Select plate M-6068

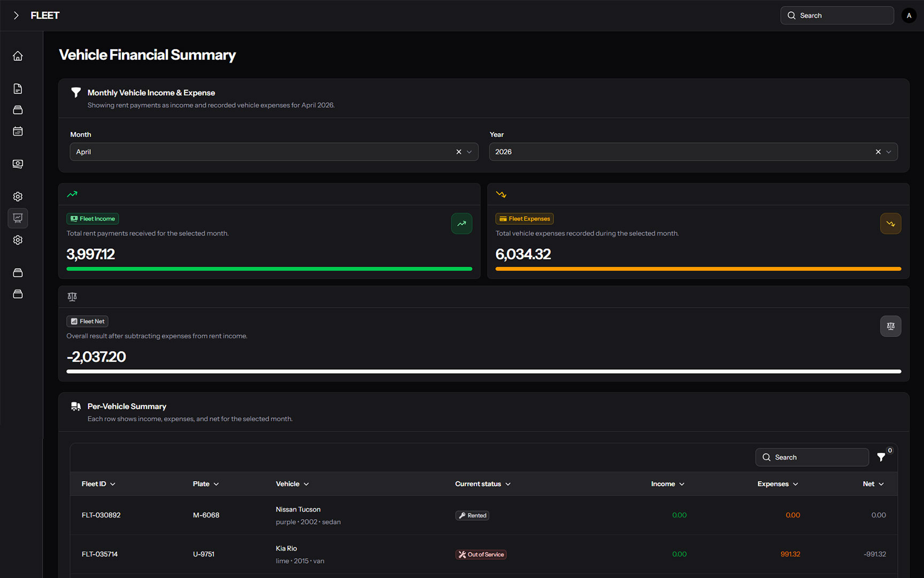(x=206, y=515)
